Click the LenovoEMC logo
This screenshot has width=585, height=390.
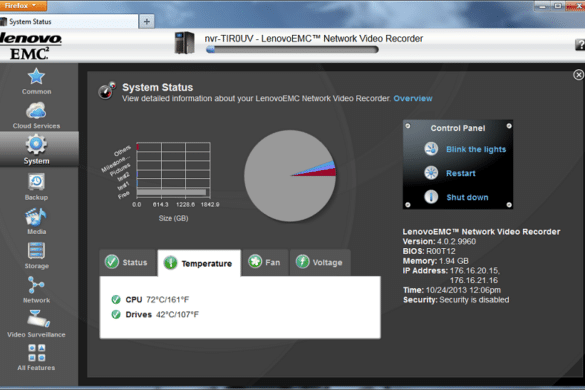[31, 46]
